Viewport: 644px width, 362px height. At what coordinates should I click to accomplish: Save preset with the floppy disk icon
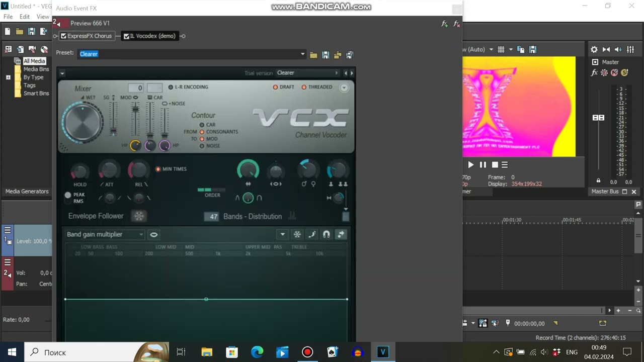click(x=326, y=55)
